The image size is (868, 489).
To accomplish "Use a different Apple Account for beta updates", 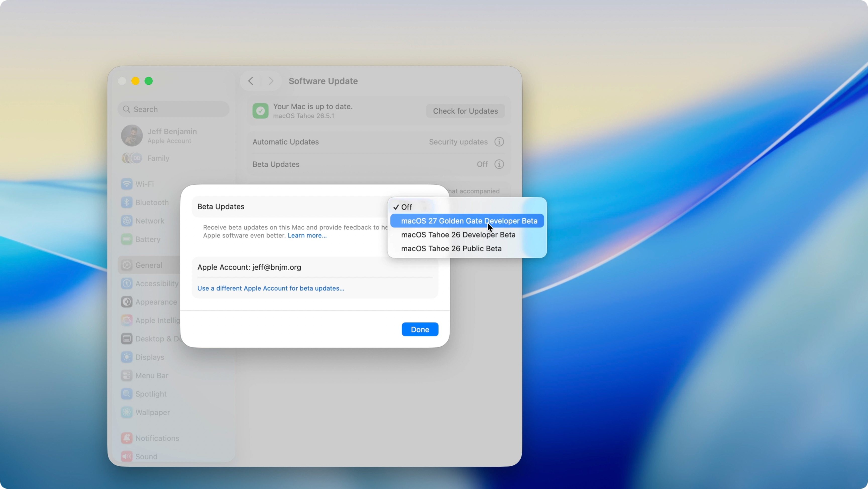I will 270,288.
